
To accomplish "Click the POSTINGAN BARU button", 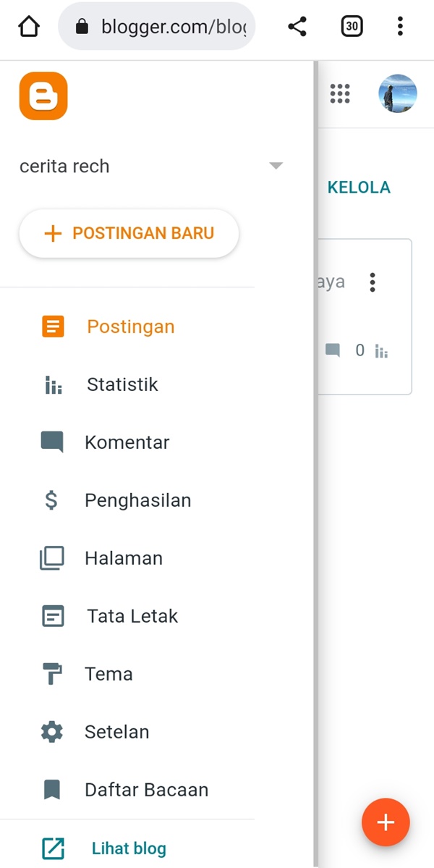I will pos(129,234).
